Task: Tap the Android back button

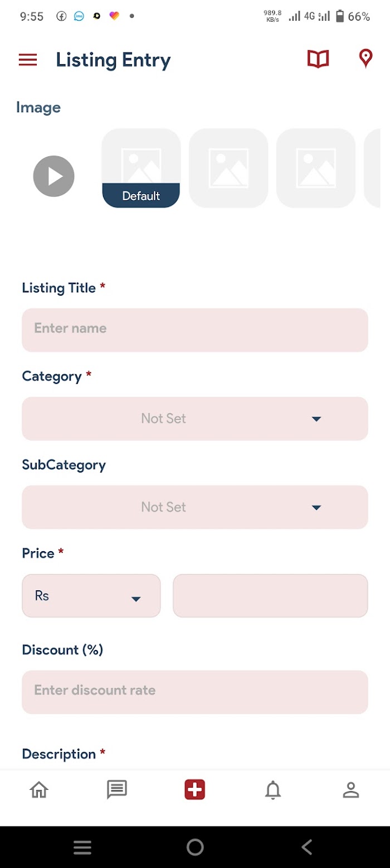Action: [307, 847]
